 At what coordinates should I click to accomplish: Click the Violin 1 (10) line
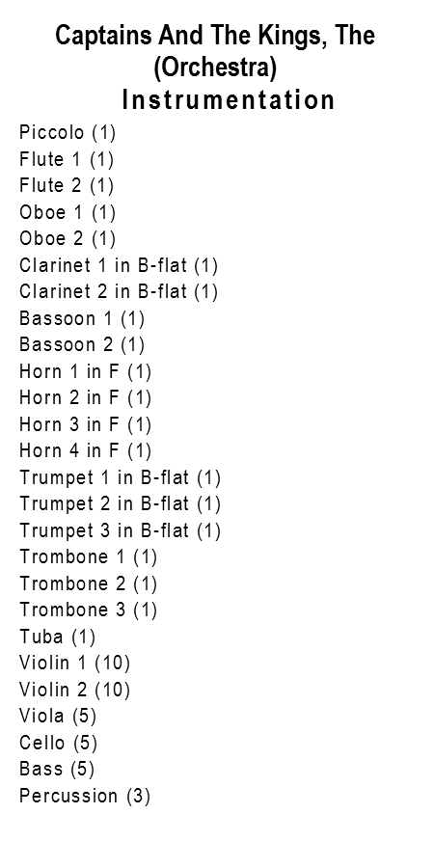(x=74, y=664)
